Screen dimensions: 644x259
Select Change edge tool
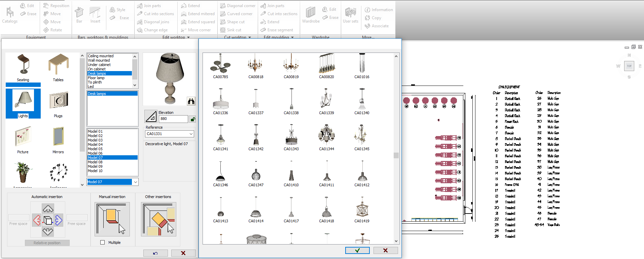(152, 30)
